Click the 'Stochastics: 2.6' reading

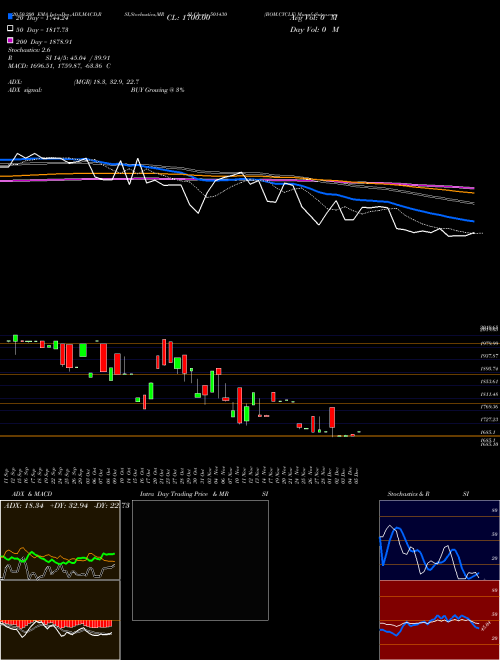pyautogui.click(x=29, y=50)
